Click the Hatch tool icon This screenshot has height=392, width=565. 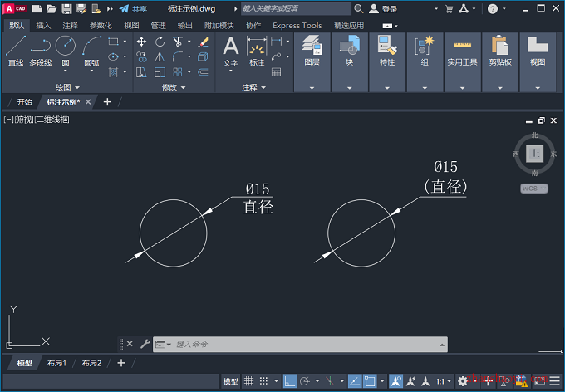114,72
